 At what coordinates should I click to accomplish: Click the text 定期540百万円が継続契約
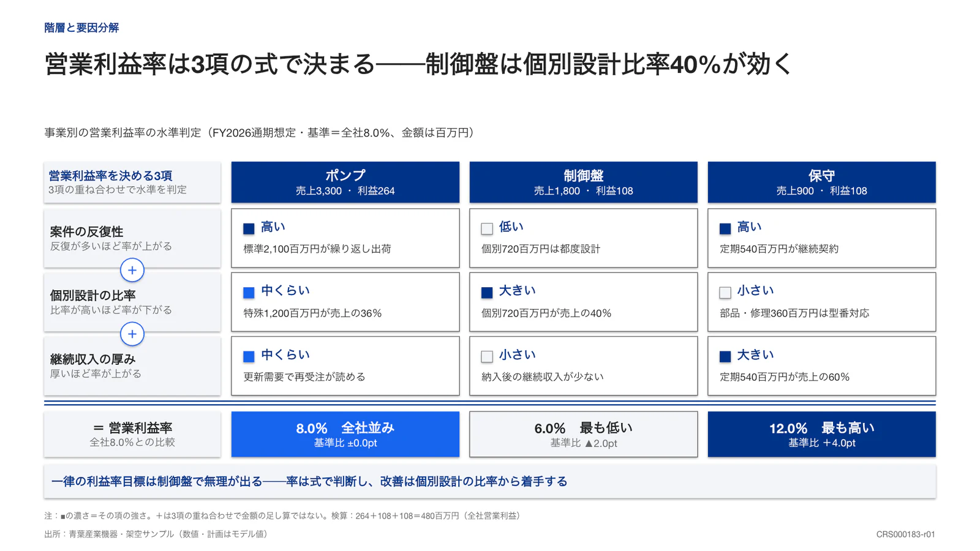click(x=779, y=249)
